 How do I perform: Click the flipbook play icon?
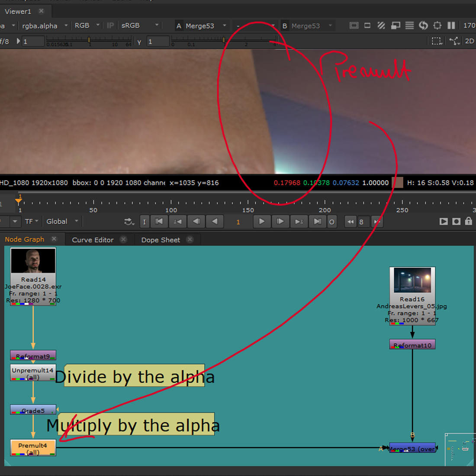pos(443,222)
